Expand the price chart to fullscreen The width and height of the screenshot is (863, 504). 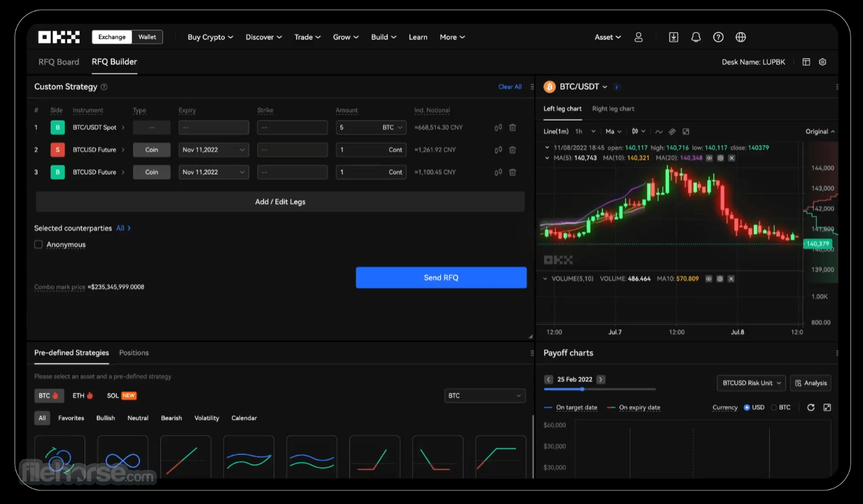tap(686, 132)
